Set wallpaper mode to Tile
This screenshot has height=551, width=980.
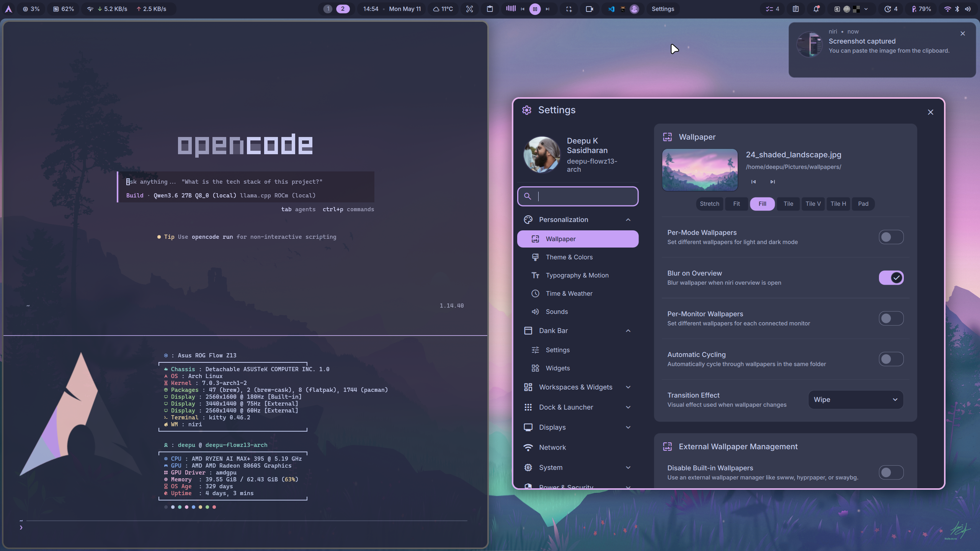(788, 204)
